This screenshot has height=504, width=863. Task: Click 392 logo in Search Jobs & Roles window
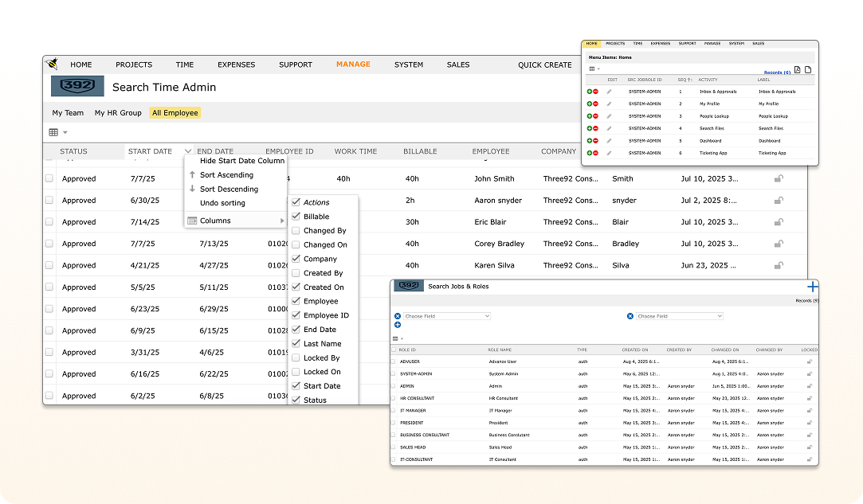(409, 286)
